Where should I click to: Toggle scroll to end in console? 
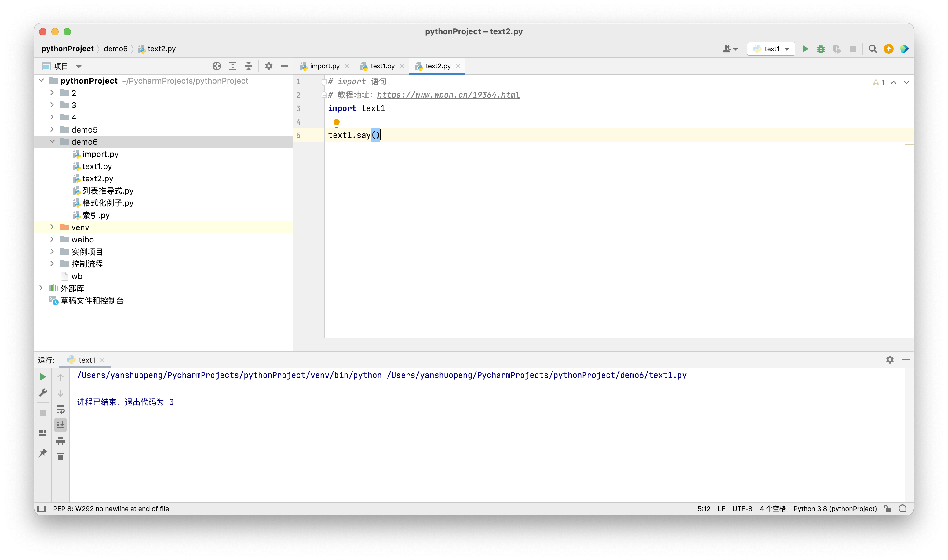click(x=60, y=425)
